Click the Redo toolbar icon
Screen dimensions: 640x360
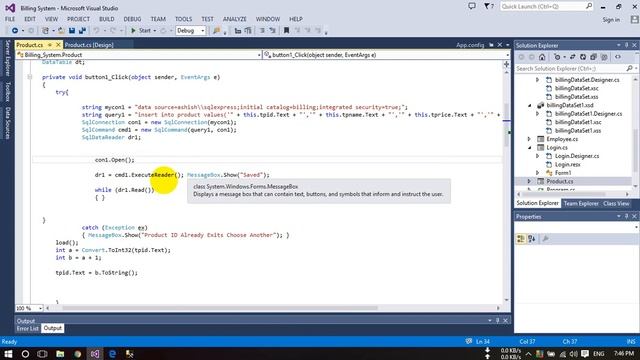point(113,31)
